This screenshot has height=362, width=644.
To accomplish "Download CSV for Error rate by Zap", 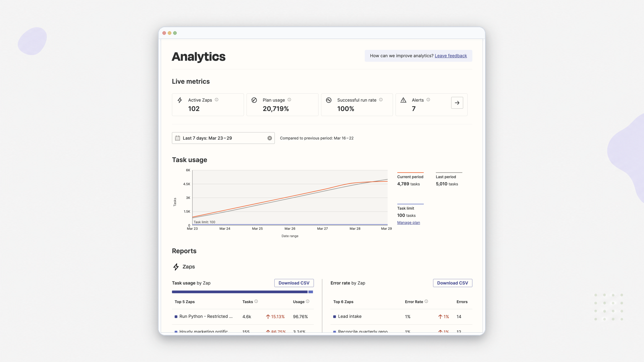I will (x=452, y=283).
